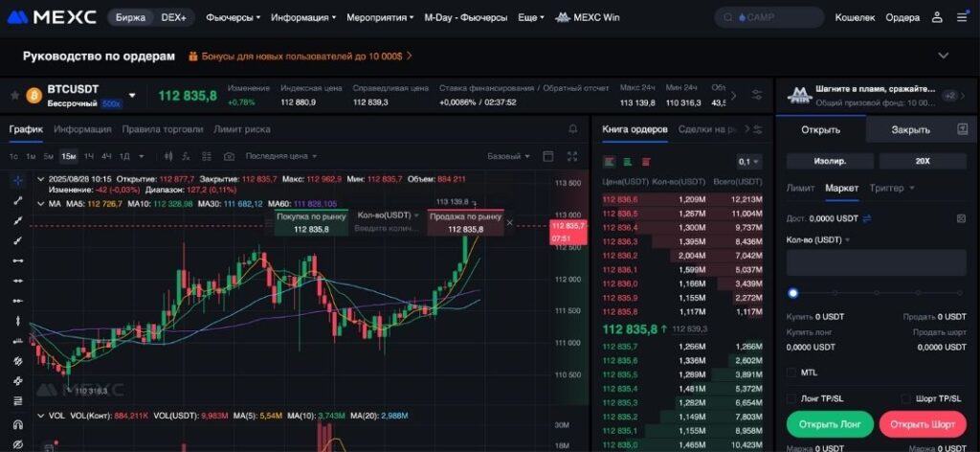This screenshot has height=452, width=980.
Task: Enable the MTL checkbox
Action: tap(791, 373)
